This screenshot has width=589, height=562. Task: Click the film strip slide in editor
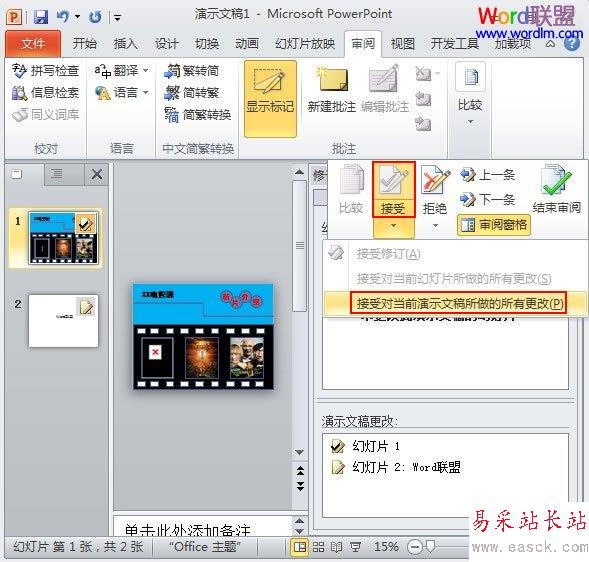203,337
